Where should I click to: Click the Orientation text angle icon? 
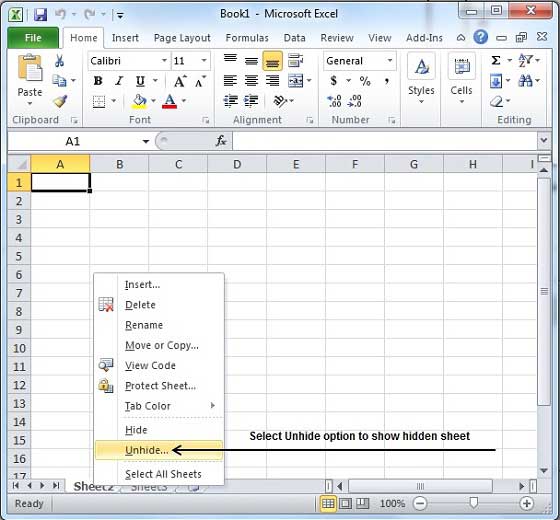(280, 101)
